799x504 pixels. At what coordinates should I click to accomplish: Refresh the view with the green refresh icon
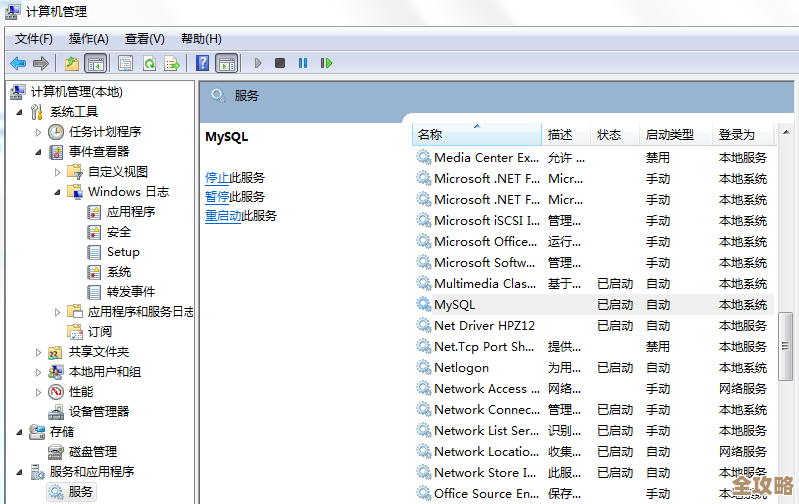coord(149,63)
